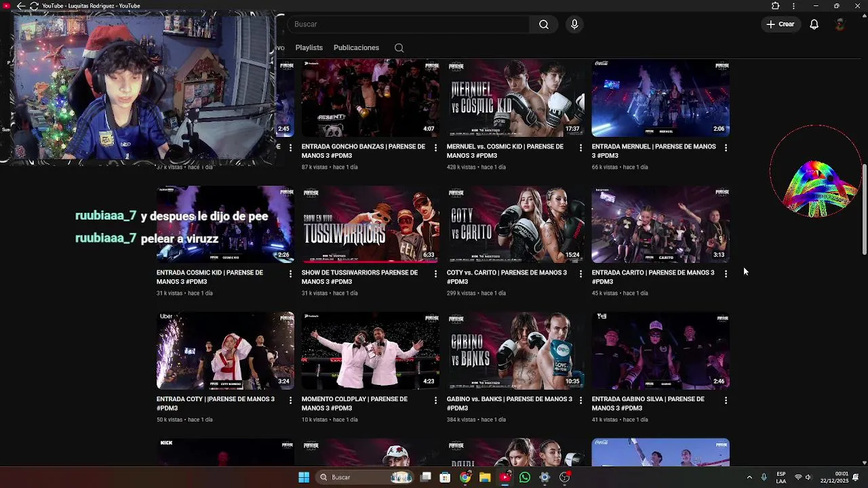The height and width of the screenshot is (488, 868).
Task: Open options for Entrada Cosmic Kid video
Action: [x=290, y=274]
